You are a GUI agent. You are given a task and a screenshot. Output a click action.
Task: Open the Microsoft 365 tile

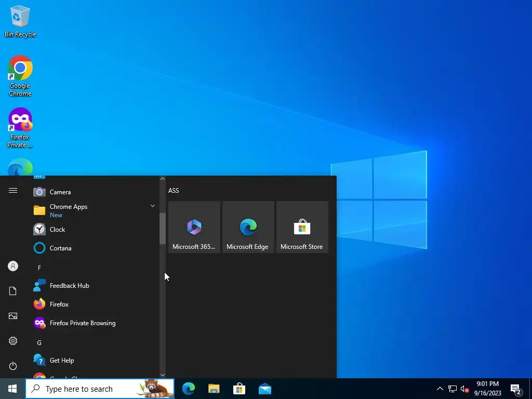(x=194, y=227)
